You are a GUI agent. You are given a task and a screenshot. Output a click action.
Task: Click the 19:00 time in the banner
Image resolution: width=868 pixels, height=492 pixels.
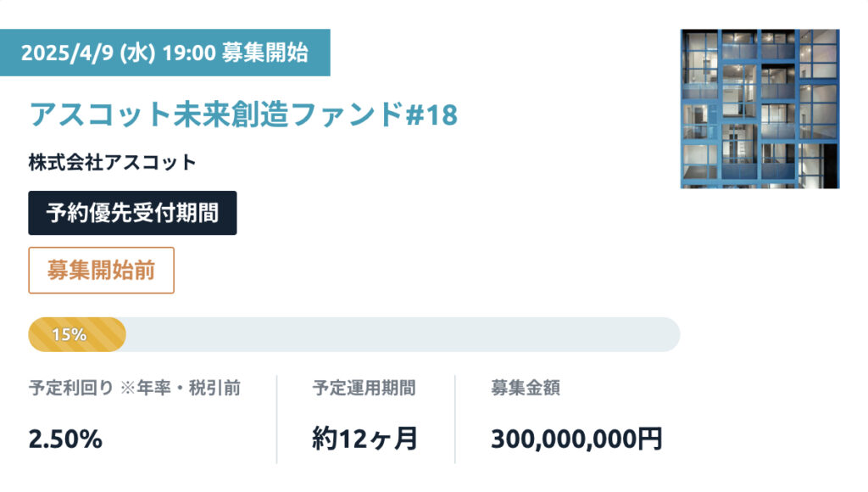click(x=189, y=53)
